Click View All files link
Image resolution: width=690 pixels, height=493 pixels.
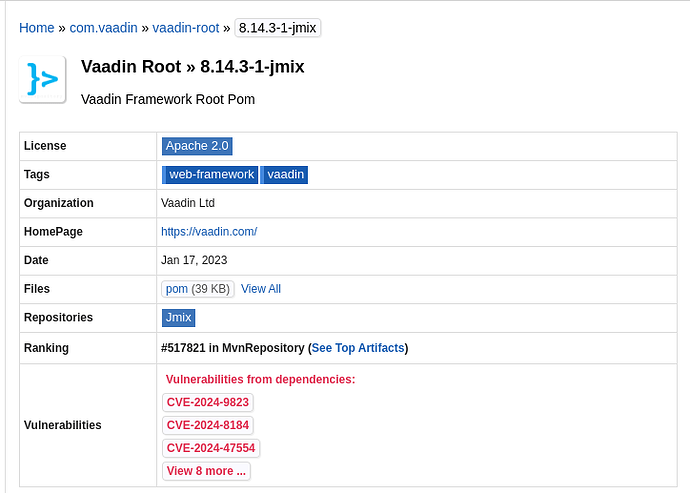pos(261,289)
